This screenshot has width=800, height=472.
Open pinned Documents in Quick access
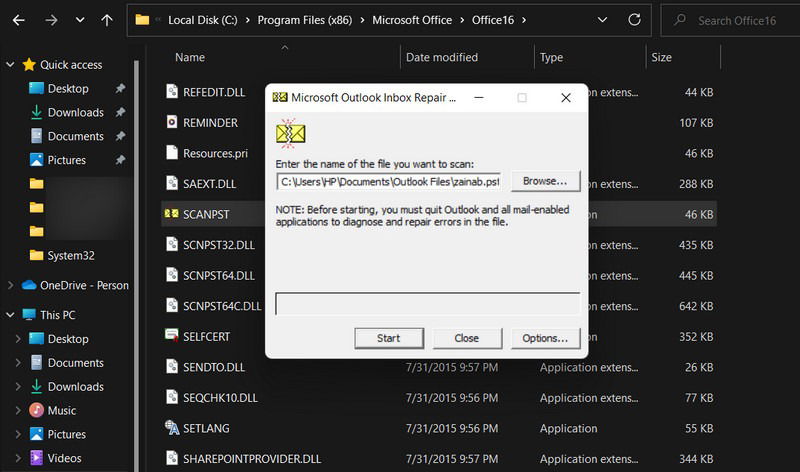coord(76,136)
